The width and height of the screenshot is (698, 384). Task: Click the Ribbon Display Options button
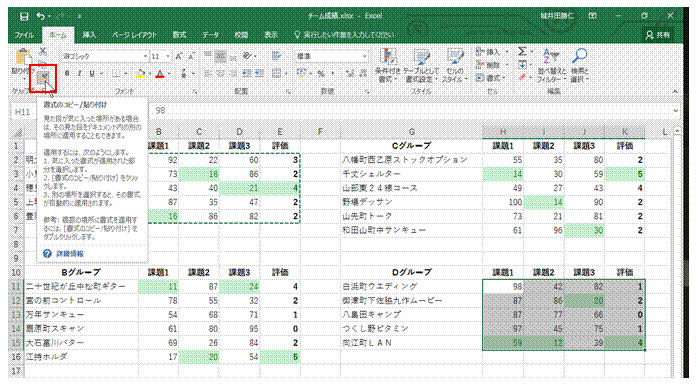coord(592,16)
